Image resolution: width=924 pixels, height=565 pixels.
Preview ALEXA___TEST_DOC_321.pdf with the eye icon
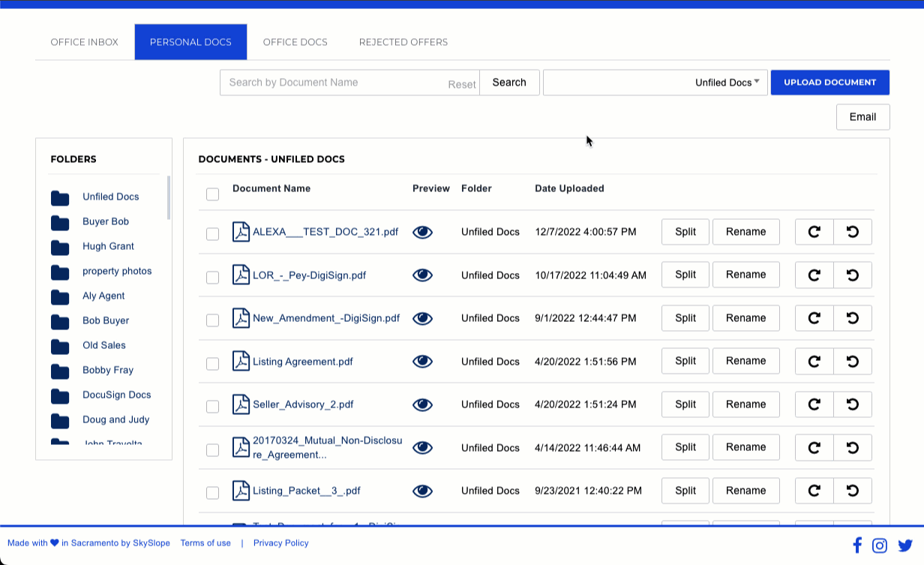[423, 233]
